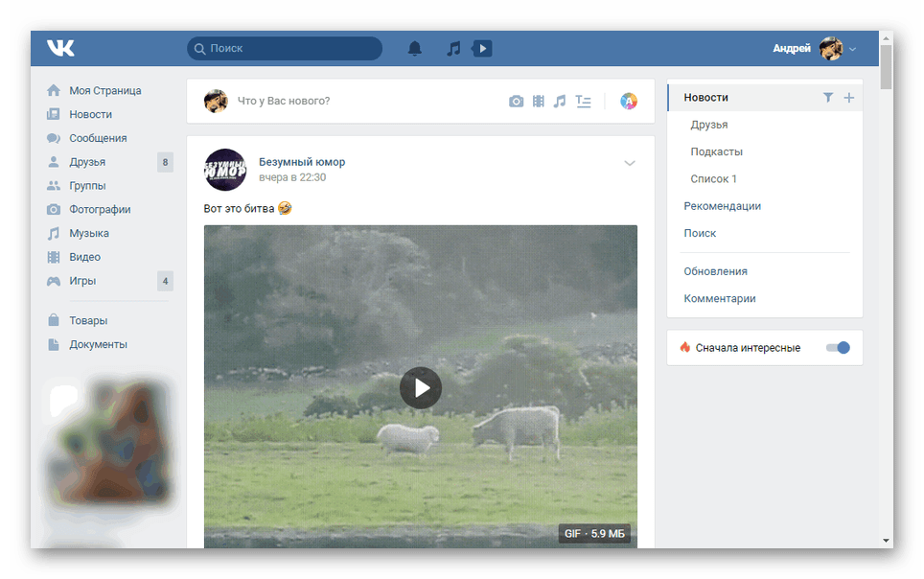Expand the account dropdown arrow near Андрей
Viewport: 924px width, 579px height.
pyautogui.click(x=852, y=50)
